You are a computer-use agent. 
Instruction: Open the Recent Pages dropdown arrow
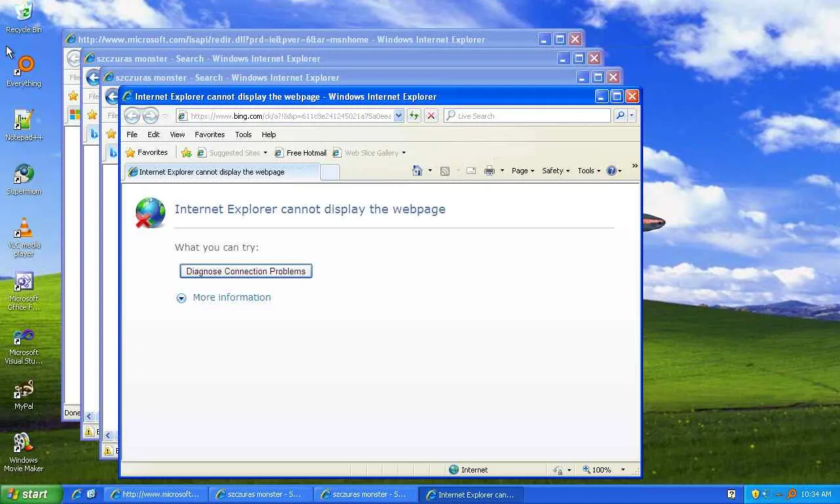coord(165,116)
